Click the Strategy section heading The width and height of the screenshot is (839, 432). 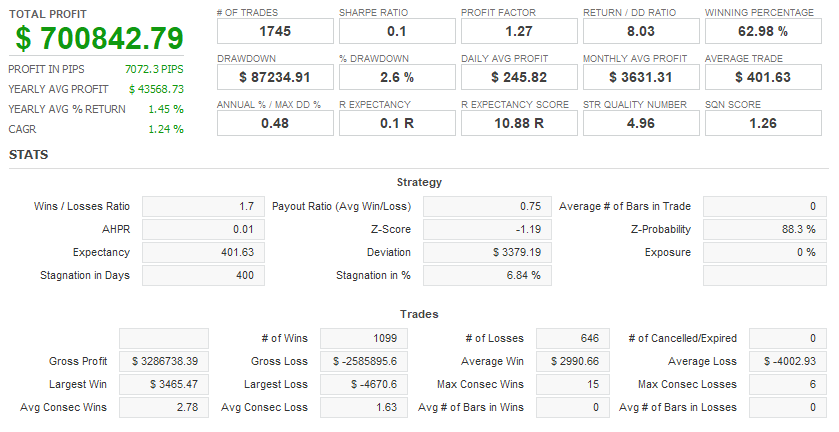click(419, 182)
